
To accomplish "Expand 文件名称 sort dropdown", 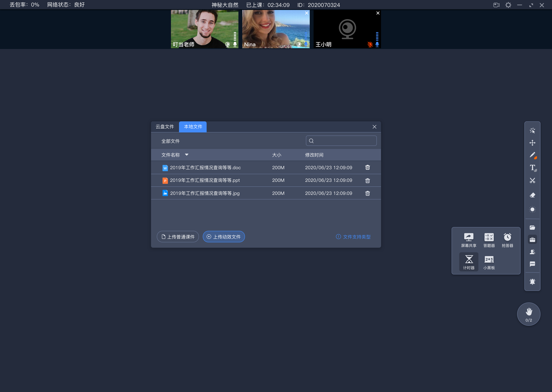I will tap(187, 155).
